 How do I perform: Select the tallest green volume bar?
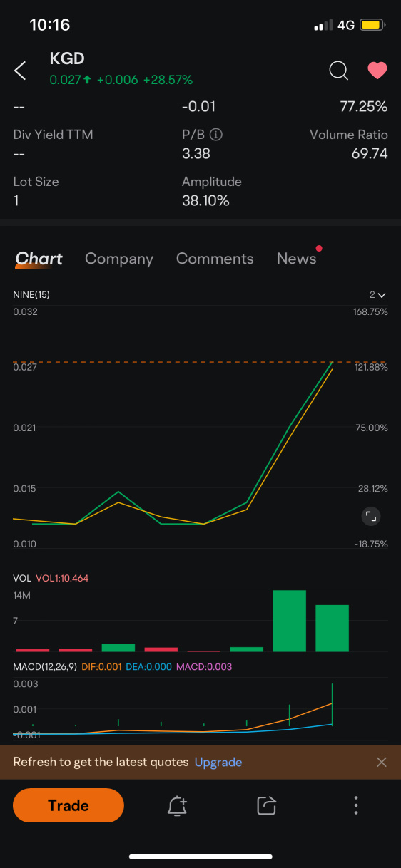(290, 621)
